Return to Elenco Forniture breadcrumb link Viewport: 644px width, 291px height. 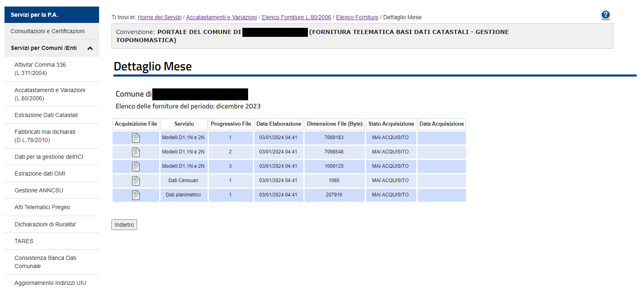click(x=357, y=17)
